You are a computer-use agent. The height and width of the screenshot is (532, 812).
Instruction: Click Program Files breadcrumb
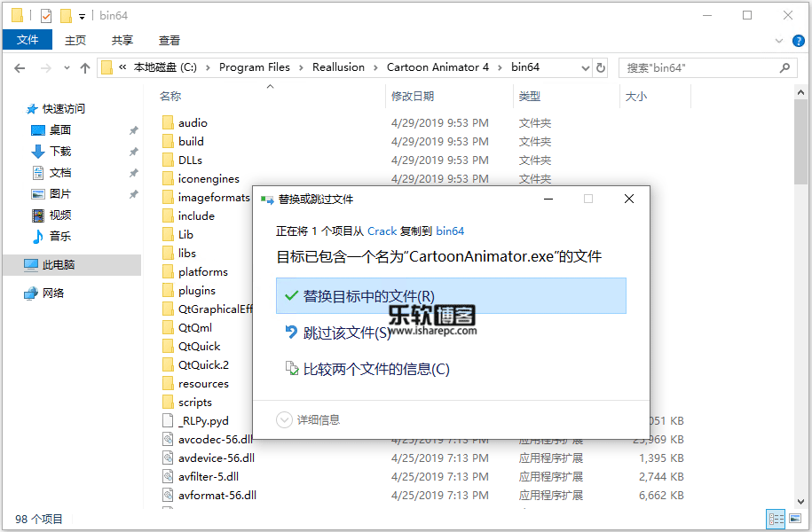255,67
